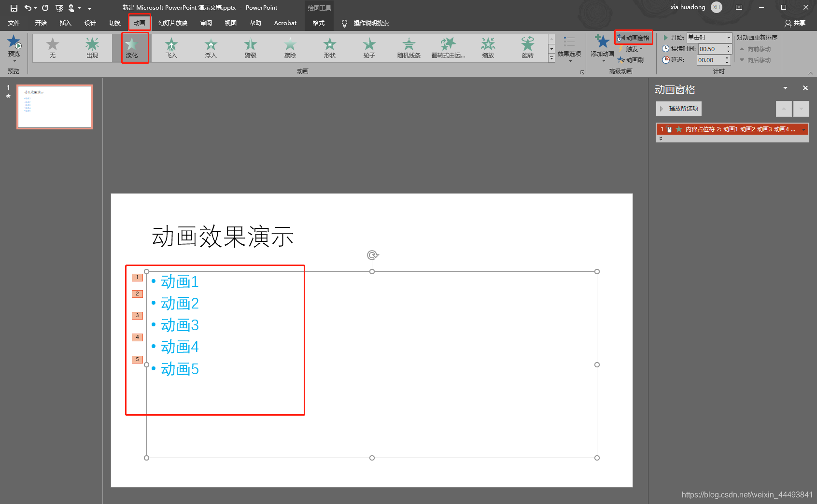Click the Undo arrow icon

point(28,8)
